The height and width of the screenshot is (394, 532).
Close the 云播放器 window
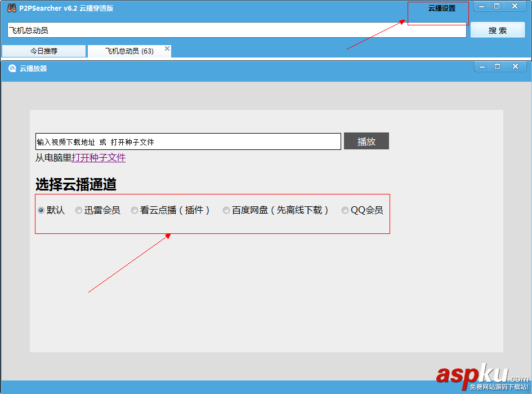tap(515, 67)
